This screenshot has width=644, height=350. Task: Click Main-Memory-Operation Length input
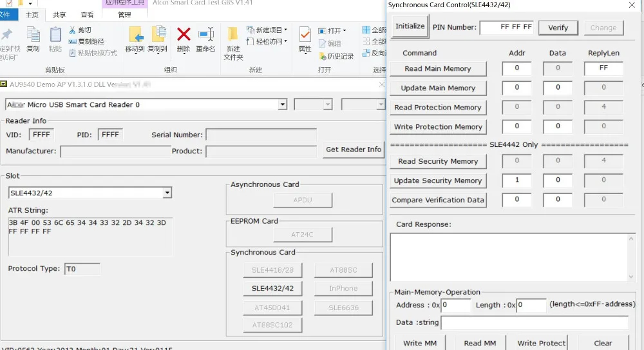click(531, 305)
